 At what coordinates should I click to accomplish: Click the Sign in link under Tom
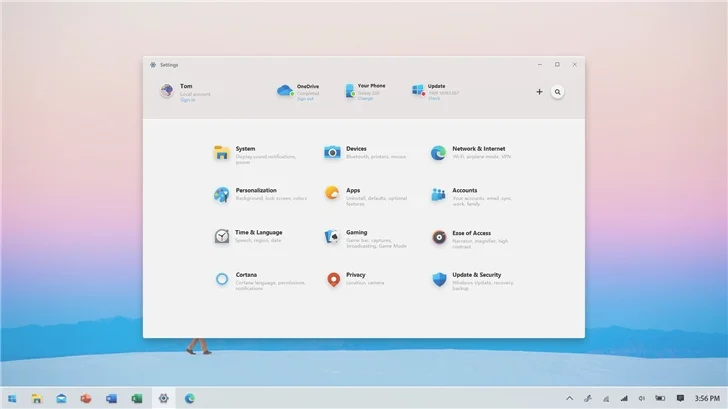pos(188,100)
